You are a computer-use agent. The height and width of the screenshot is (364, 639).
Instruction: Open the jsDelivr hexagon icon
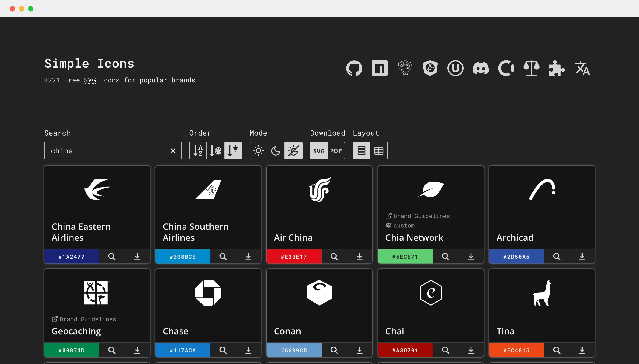click(x=430, y=68)
